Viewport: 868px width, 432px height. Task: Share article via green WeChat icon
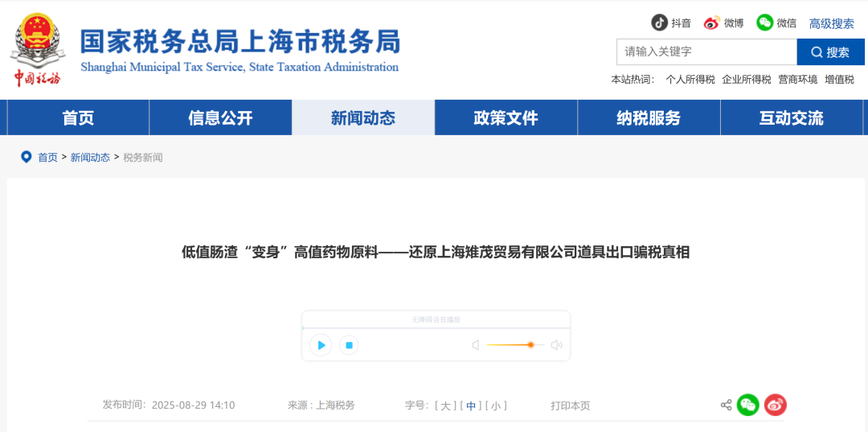(x=748, y=405)
